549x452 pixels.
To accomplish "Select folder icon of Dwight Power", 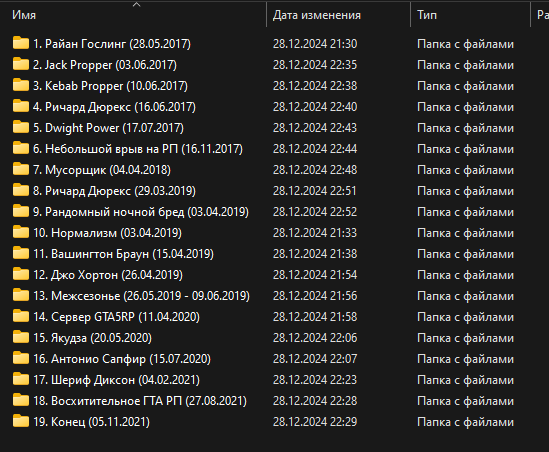I will click(21, 127).
